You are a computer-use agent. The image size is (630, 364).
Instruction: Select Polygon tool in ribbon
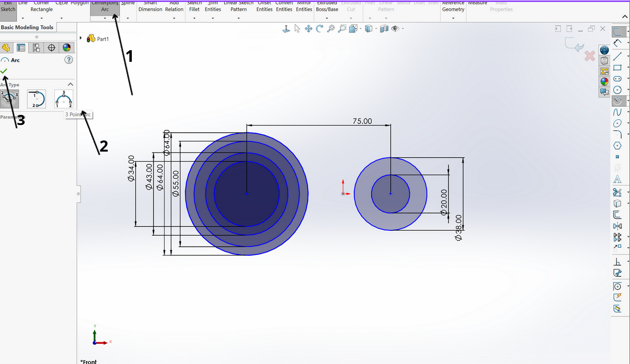click(x=80, y=4)
